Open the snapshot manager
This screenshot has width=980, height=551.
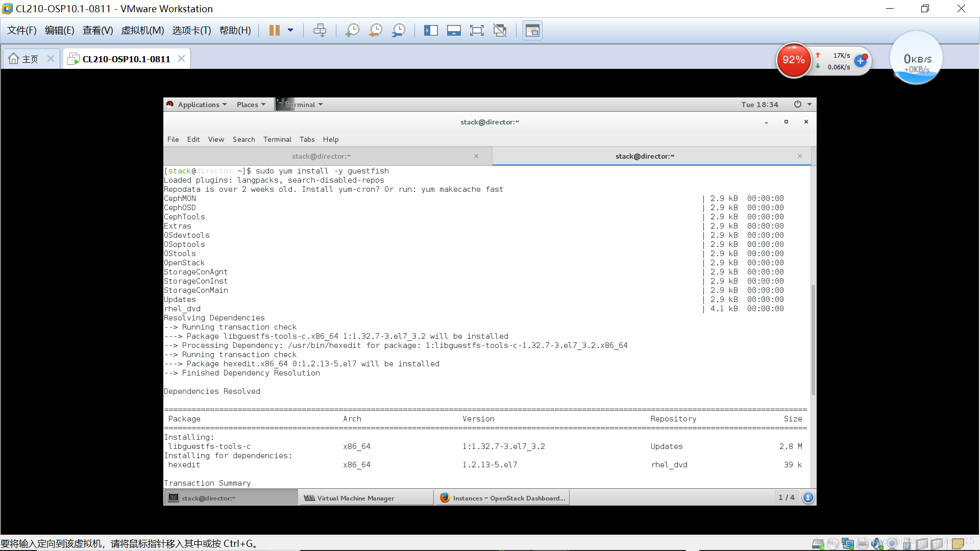399,31
